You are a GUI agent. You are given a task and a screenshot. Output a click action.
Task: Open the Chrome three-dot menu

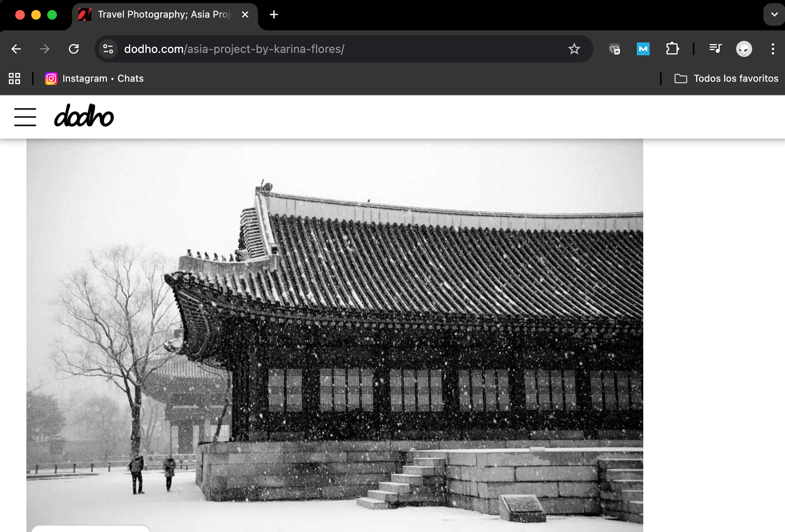(772, 49)
